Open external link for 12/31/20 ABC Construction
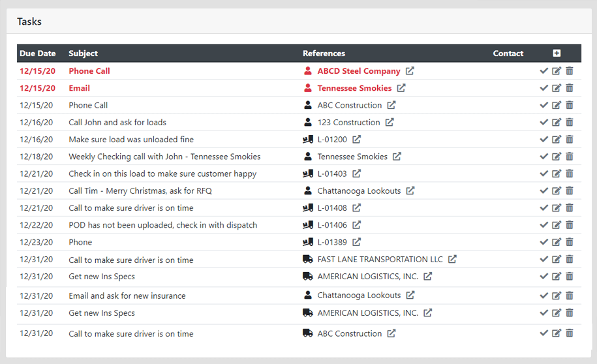 pyautogui.click(x=391, y=333)
